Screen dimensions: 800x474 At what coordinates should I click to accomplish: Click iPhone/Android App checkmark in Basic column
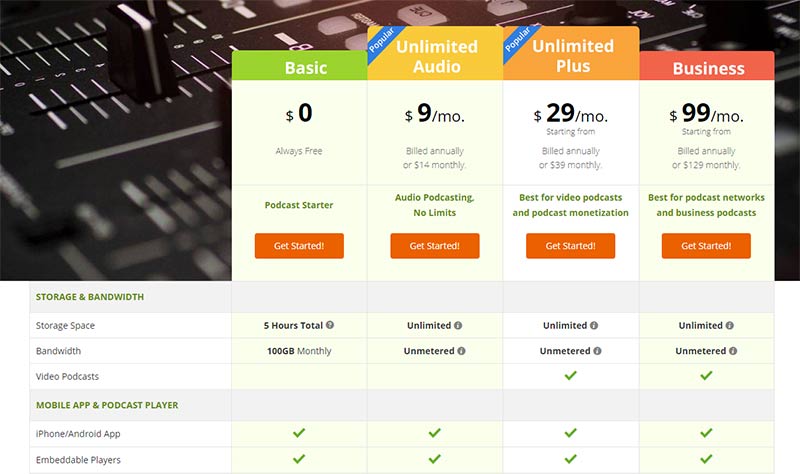(x=299, y=433)
